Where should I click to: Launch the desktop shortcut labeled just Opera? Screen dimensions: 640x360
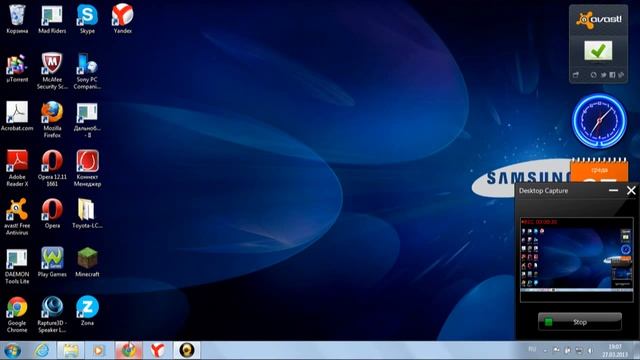pos(52,213)
